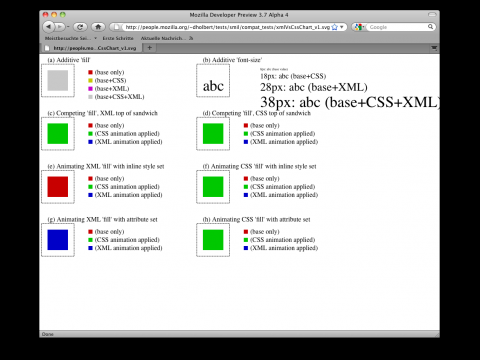Click '(base only)' legend in section (g)
This screenshot has width=480, height=360.
(x=109, y=232)
